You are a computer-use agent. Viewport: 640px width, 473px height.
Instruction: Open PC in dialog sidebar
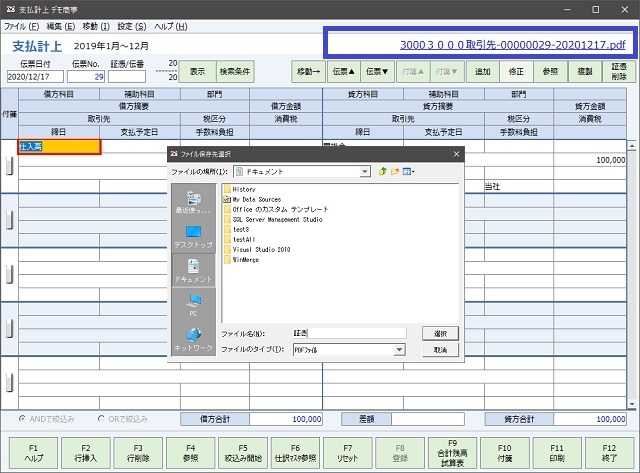[x=193, y=304]
